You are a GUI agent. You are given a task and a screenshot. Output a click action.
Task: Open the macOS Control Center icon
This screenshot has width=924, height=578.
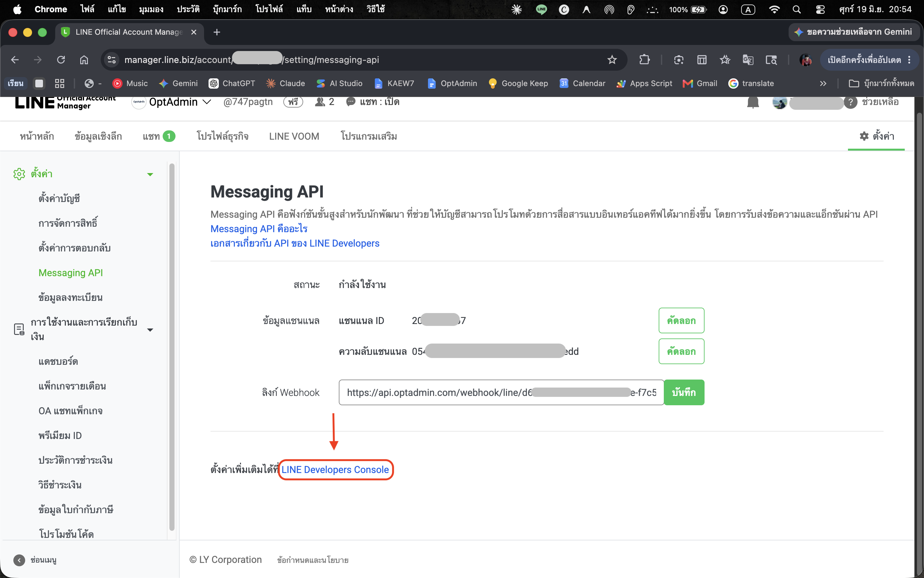(820, 10)
